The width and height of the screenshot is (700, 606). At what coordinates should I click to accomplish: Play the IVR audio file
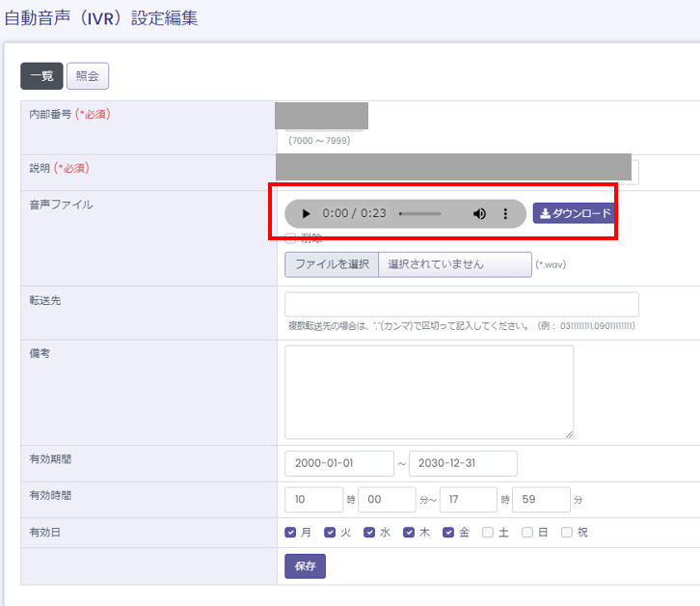click(306, 213)
